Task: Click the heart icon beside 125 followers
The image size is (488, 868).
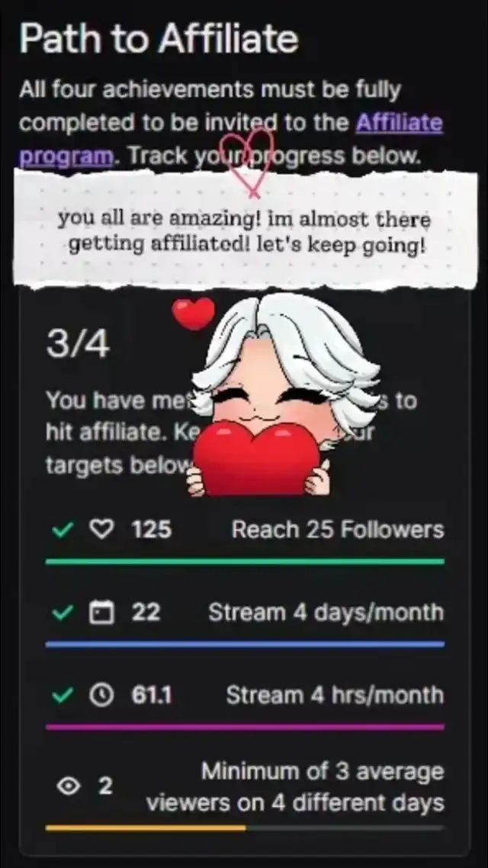Action: point(101,530)
